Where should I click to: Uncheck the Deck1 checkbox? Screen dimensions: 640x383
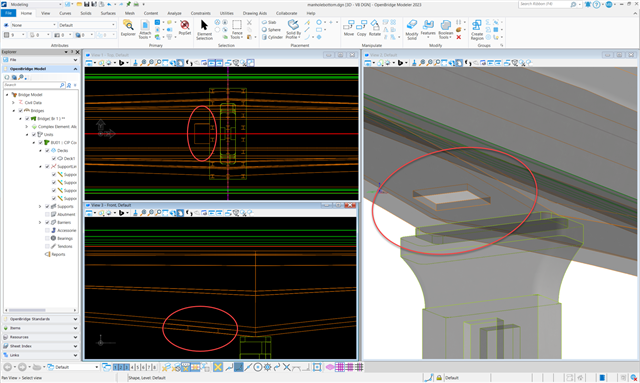pos(54,158)
